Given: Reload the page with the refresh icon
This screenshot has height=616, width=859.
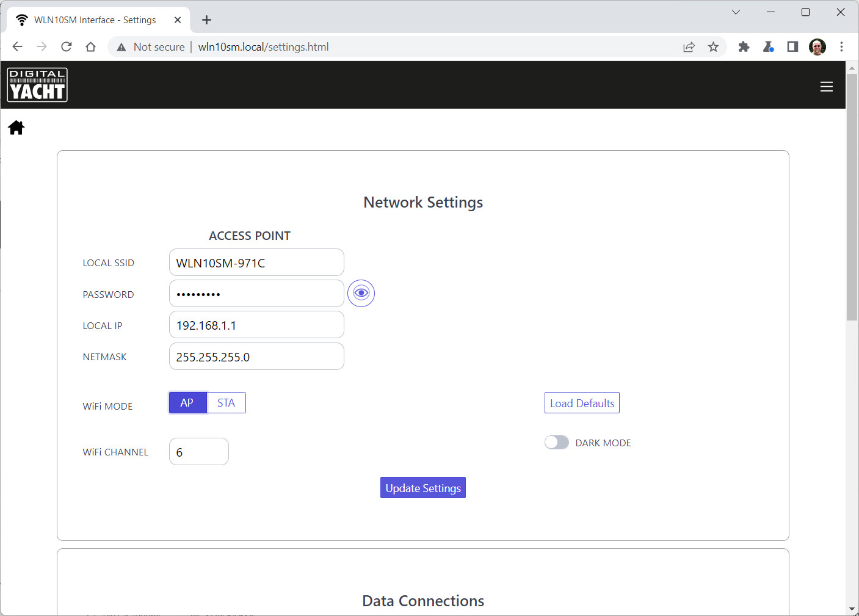Looking at the screenshot, I should click(x=67, y=47).
